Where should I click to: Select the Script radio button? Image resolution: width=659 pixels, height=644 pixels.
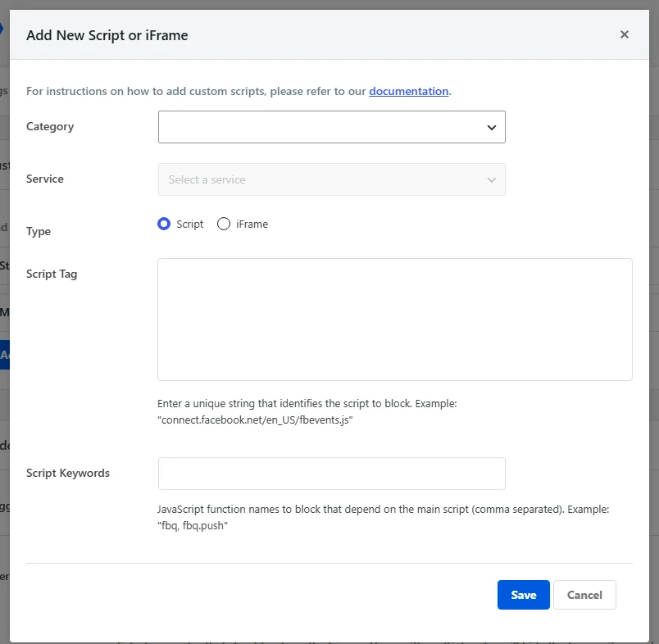click(164, 224)
